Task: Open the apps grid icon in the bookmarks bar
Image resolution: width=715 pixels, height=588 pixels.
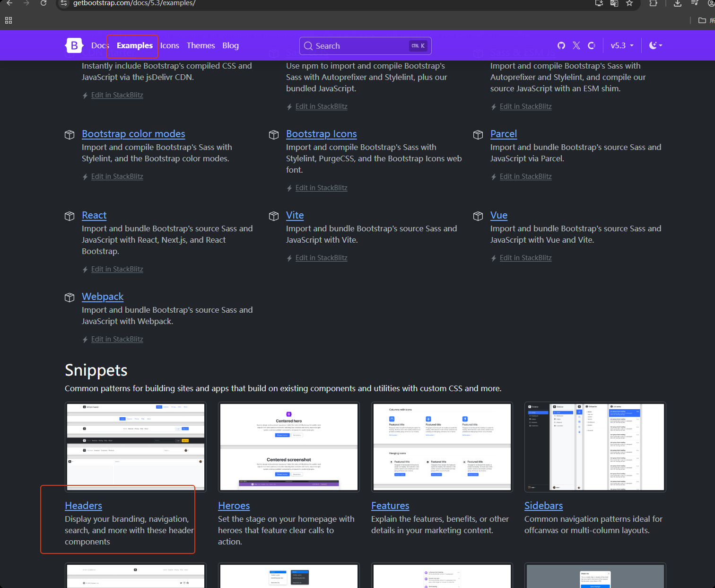Action: coord(9,20)
